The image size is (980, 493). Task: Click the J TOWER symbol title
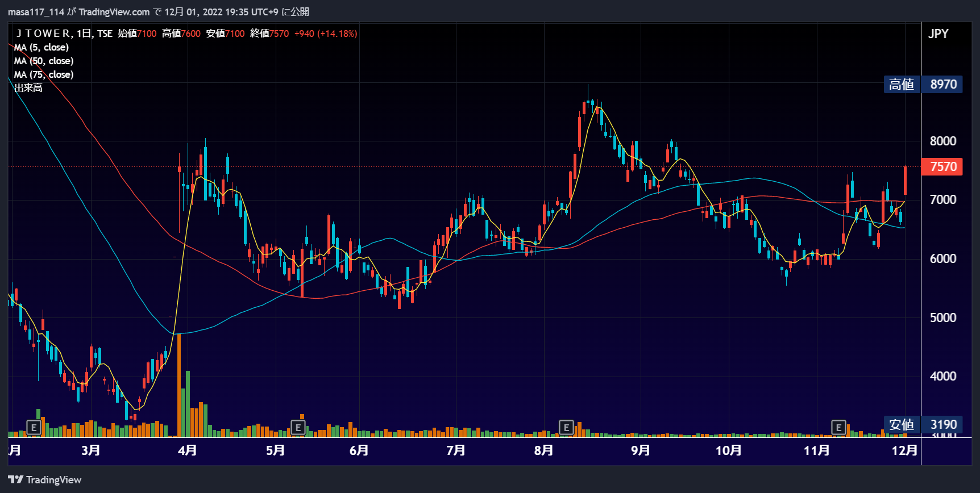pyautogui.click(x=44, y=34)
